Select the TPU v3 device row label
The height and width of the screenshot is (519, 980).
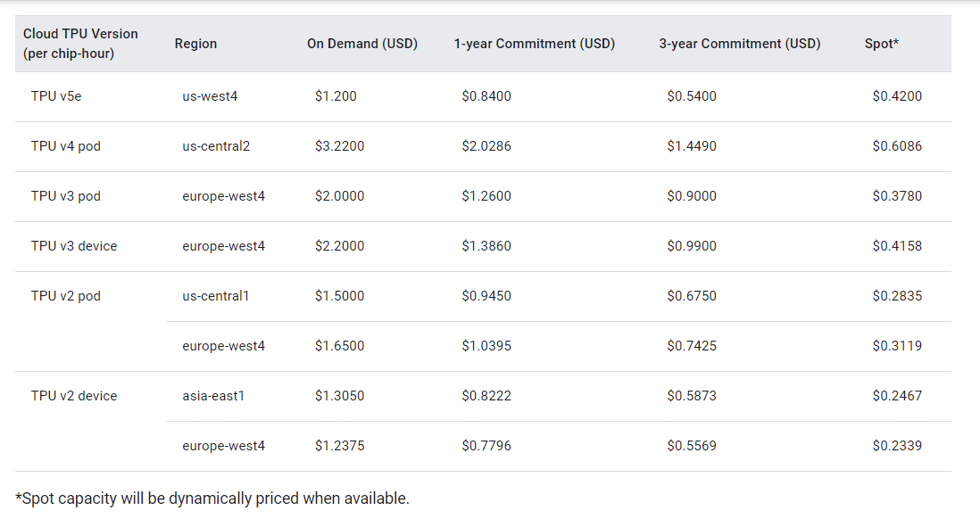pyautogui.click(x=74, y=246)
